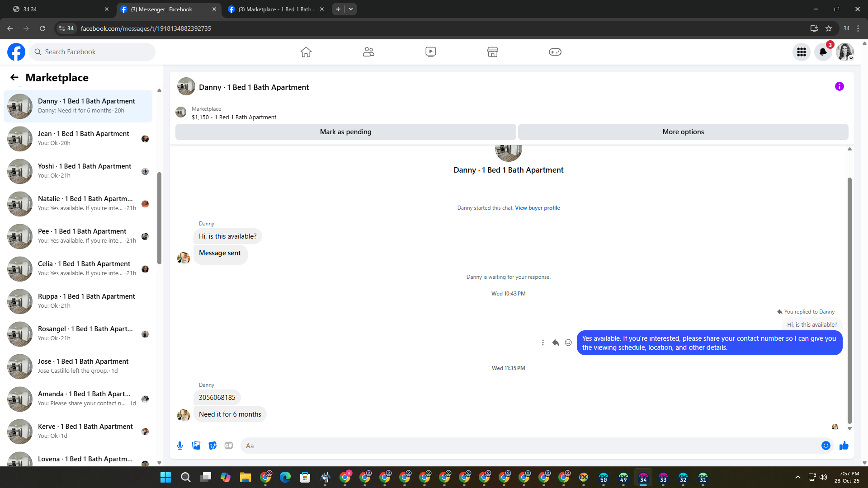Image resolution: width=868 pixels, height=488 pixels.
Task: Open Facebook notifications bell
Action: 823,52
